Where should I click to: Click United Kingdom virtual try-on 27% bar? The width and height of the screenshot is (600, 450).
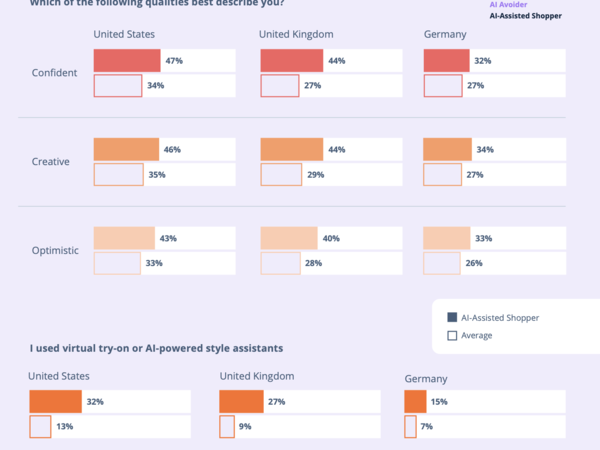coord(241,401)
